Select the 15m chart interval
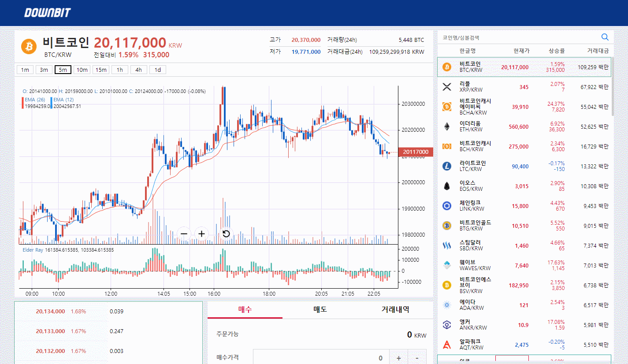This screenshot has height=364, width=628. pos(101,70)
